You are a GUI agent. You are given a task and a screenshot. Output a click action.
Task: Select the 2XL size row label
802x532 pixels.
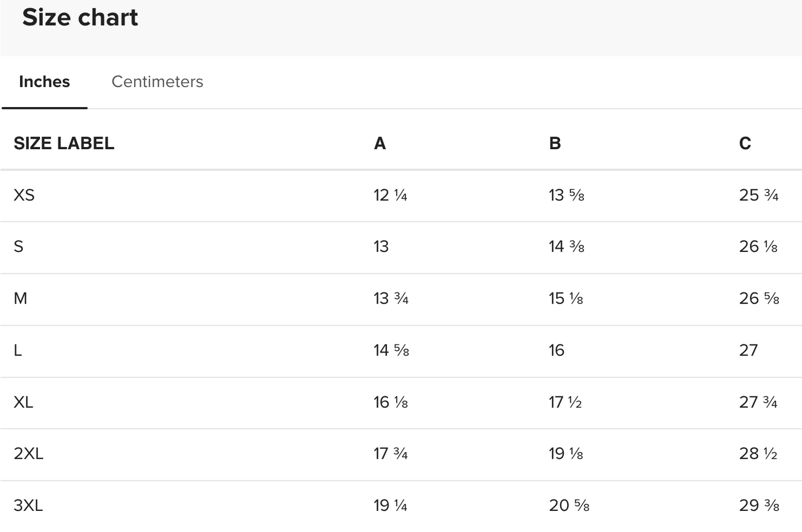(29, 453)
